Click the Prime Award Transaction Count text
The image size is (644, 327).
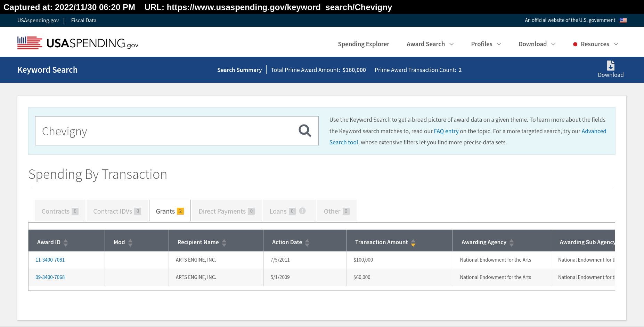[x=418, y=70]
